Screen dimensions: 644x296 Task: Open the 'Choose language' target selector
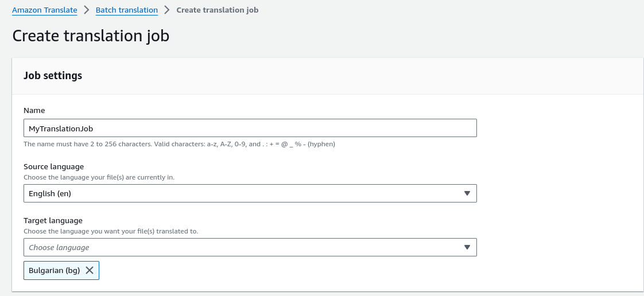pos(241,247)
